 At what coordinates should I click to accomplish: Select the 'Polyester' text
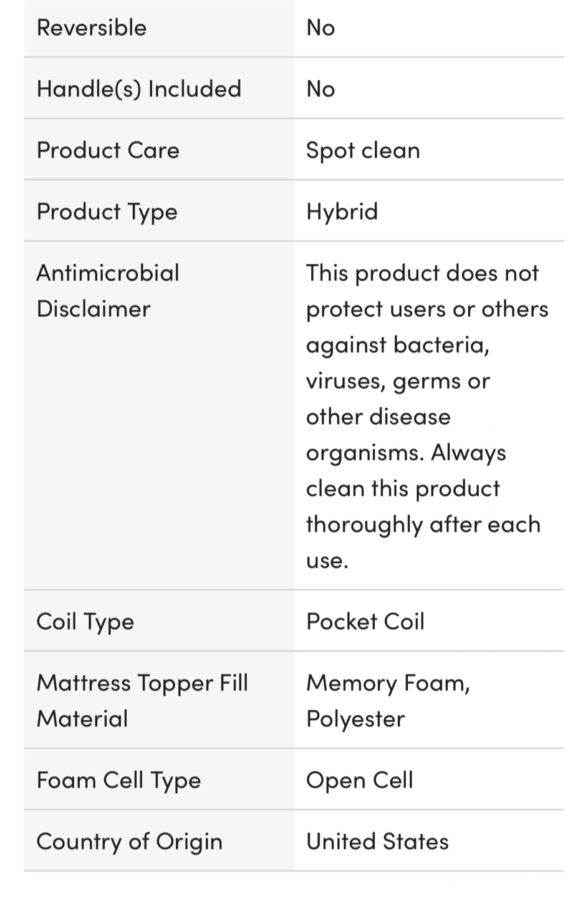[355, 719]
